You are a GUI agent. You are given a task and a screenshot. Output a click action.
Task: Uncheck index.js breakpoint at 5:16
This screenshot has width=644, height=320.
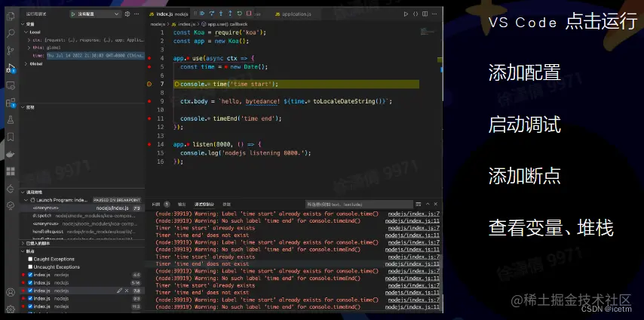[x=30, y=282]
